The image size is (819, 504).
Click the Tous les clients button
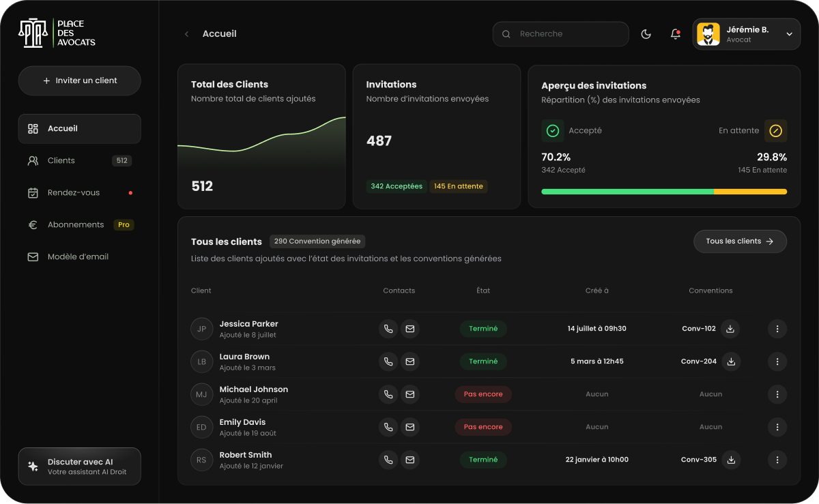(x=740, y=241)
